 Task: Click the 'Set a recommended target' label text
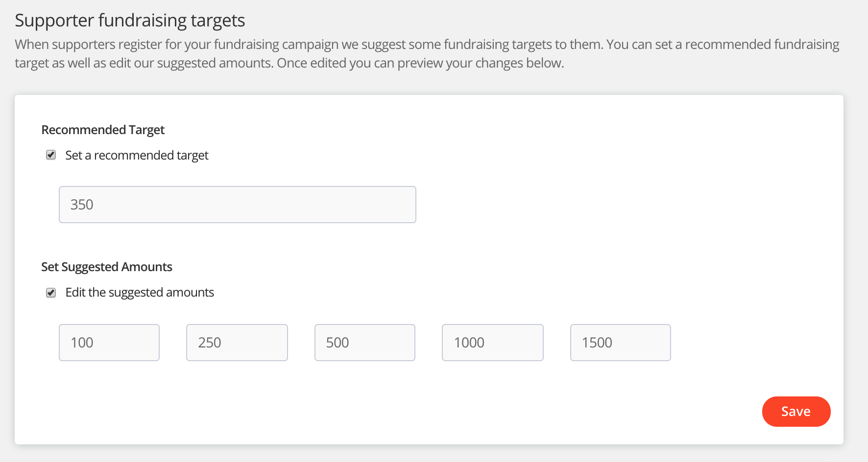coord(137,155)
